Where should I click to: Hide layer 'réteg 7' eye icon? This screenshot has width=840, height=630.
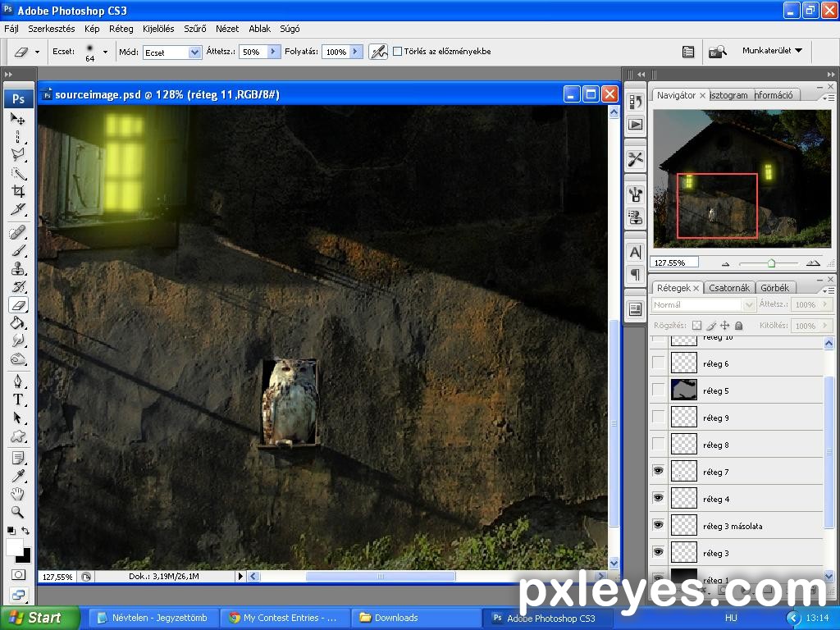pyautogui.click(x=659, y=471)
